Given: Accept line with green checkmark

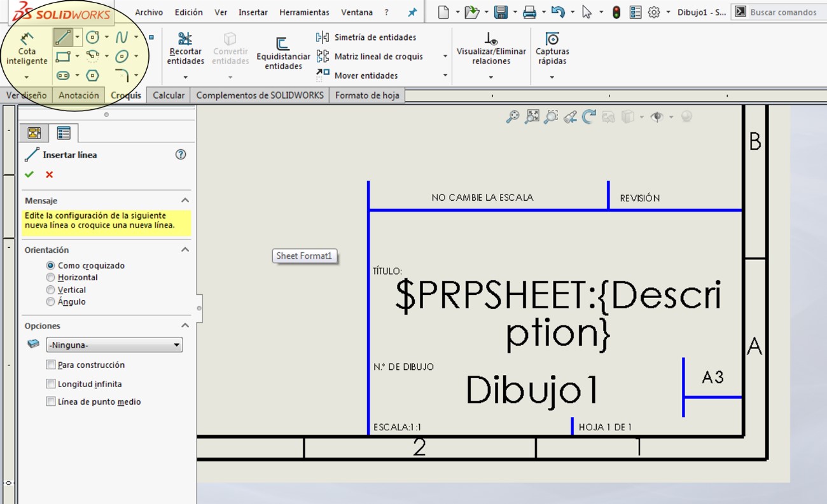Looking at the screenshot, I should point(29,174).
